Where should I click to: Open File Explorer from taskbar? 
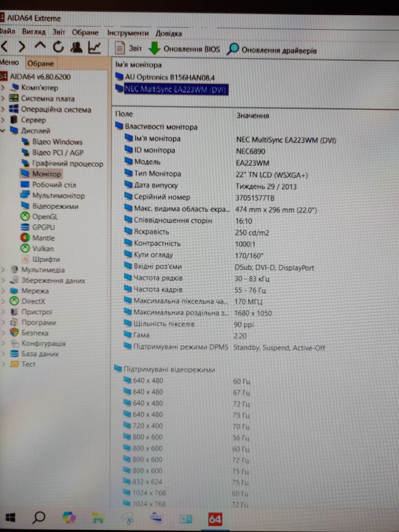click(x=98, y=518)
